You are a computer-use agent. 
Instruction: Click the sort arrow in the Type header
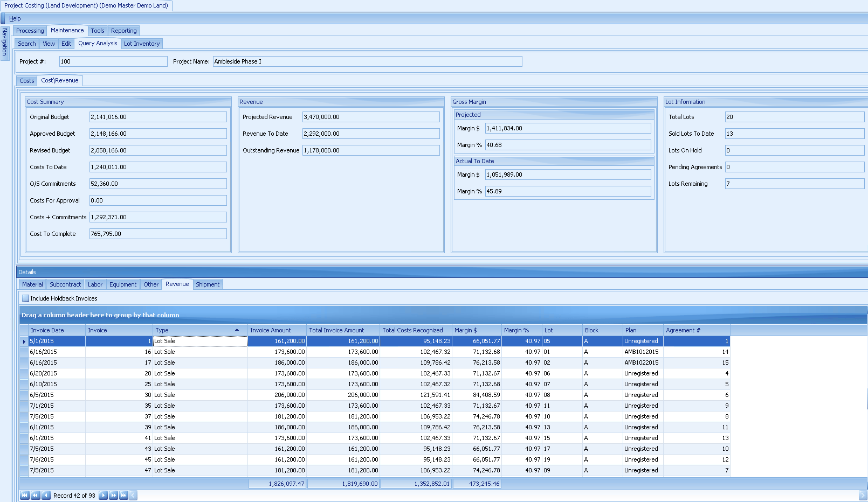point(237,330)
